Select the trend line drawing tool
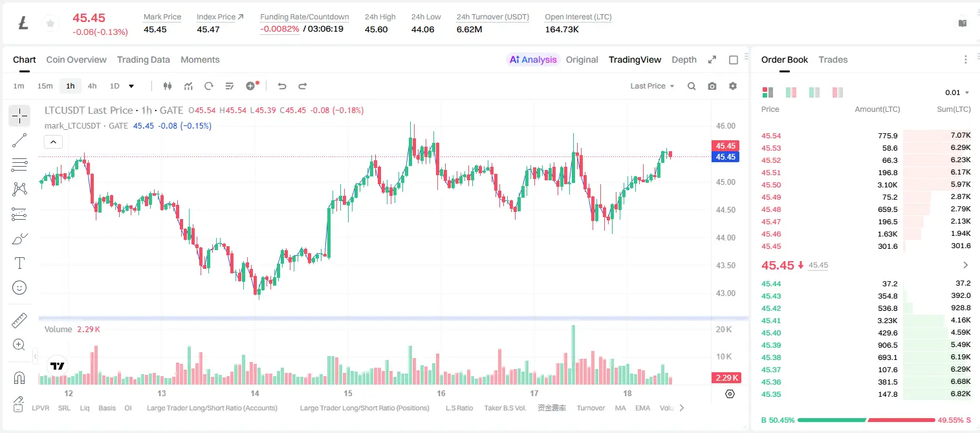Screen dimensions: 980x433 click(x=19, y=140)
